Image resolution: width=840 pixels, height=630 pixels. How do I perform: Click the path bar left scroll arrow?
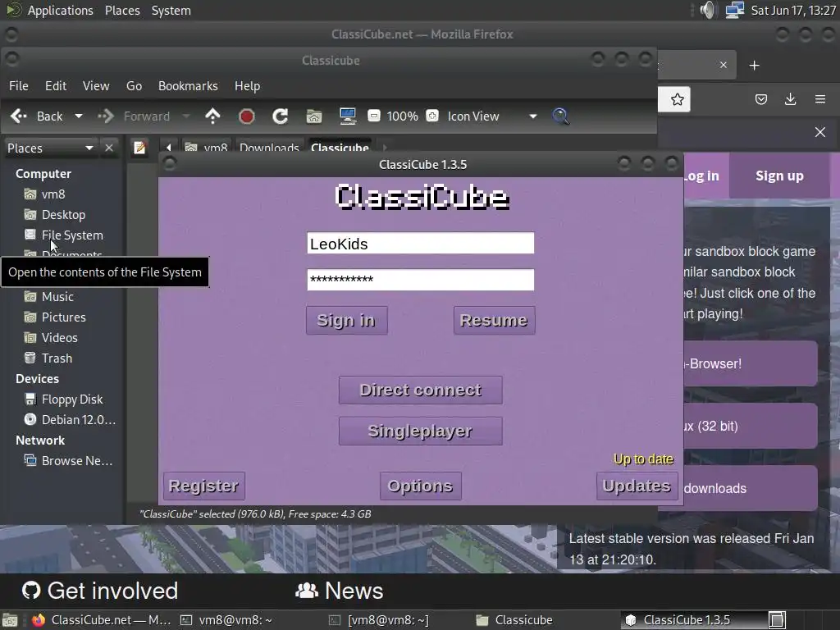[x=169, y=148]
